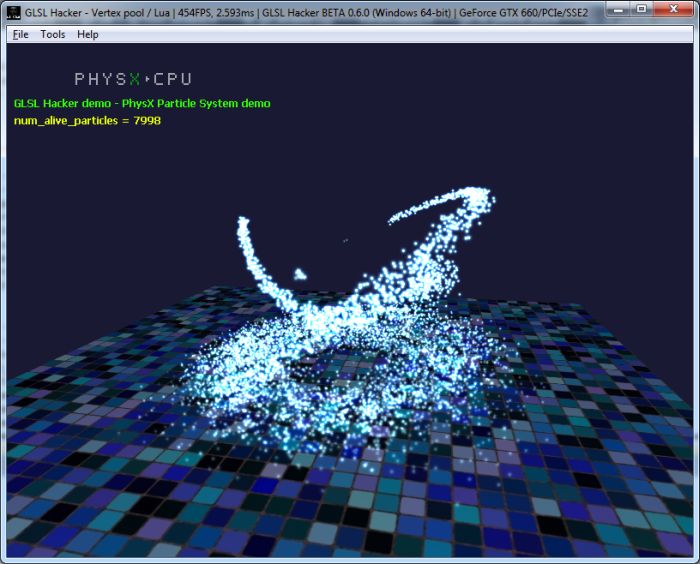
Task: Click the PHYSX CPU logo
Action: click(133, 79)
